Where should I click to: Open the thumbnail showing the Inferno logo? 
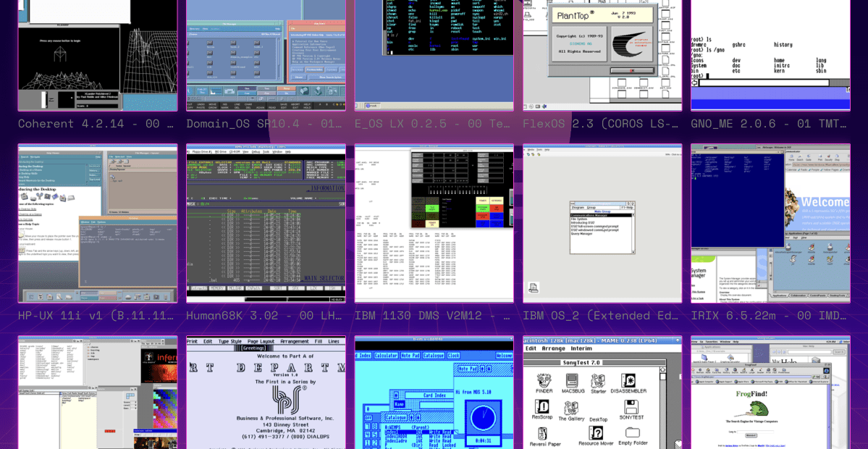click(98, 393)
